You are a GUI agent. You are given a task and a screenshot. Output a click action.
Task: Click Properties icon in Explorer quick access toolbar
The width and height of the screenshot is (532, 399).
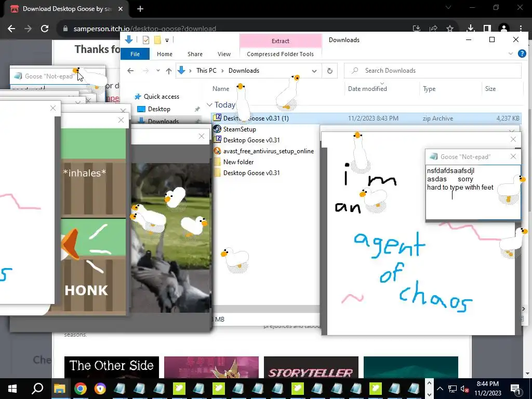tap(146, 40)
